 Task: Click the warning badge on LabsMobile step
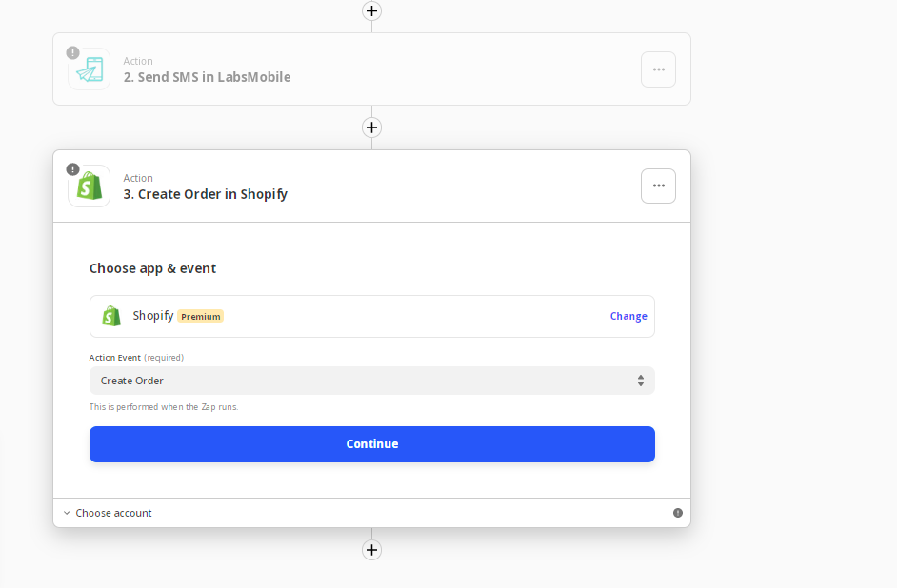click(x=72, y=52)
